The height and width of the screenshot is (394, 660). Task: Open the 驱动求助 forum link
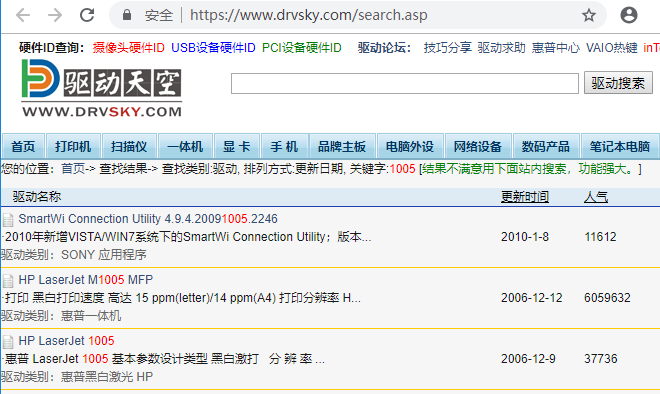click(x=501, y=48)
